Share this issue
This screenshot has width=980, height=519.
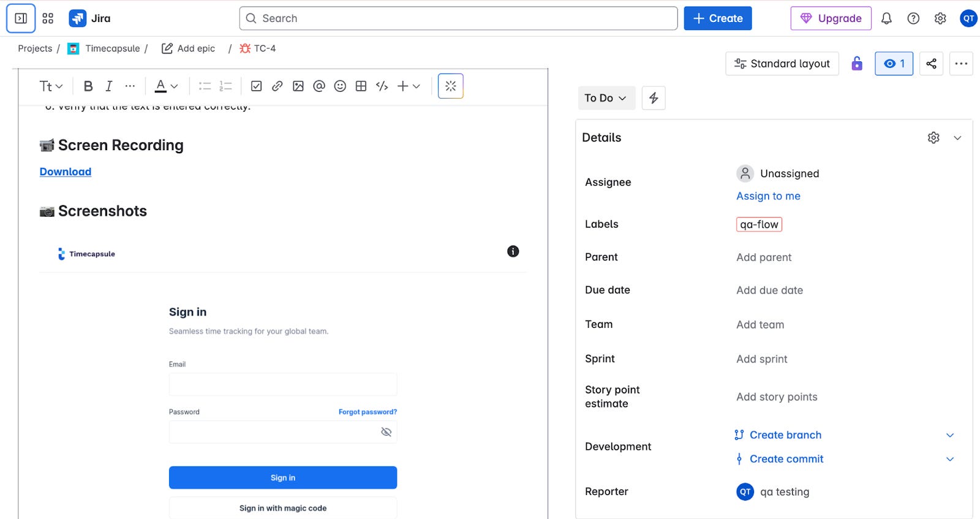click(931, 64)
